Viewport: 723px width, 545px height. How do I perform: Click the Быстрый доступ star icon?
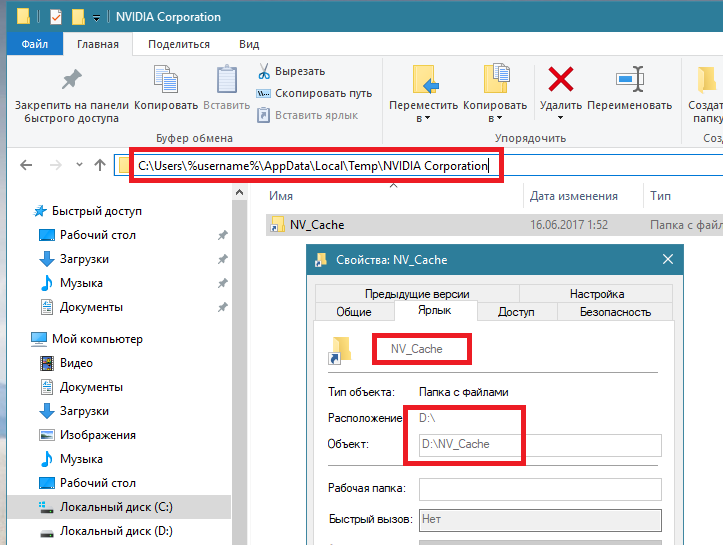click(41, 211)
